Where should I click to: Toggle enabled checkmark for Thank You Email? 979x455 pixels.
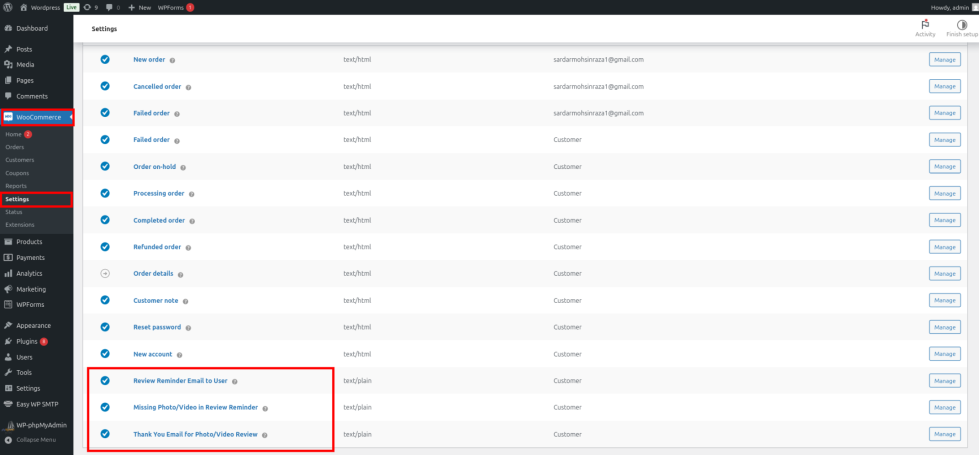(105, 433)
